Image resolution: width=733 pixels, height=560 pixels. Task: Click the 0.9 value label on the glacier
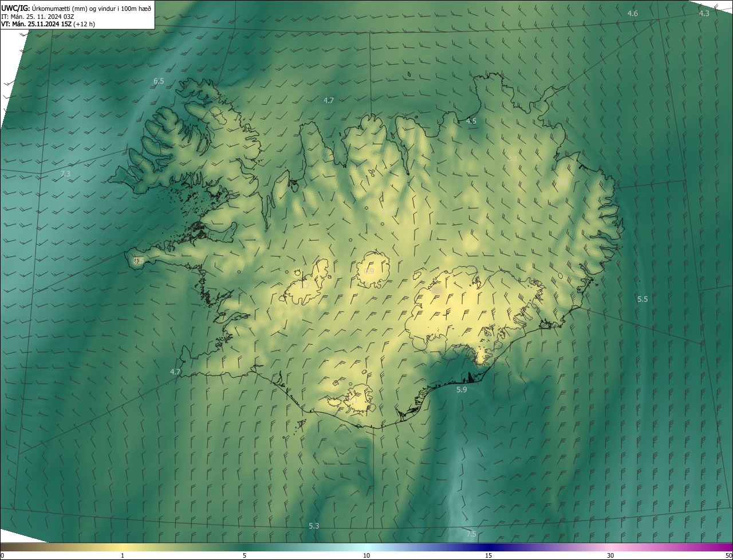tap(369, 271)
